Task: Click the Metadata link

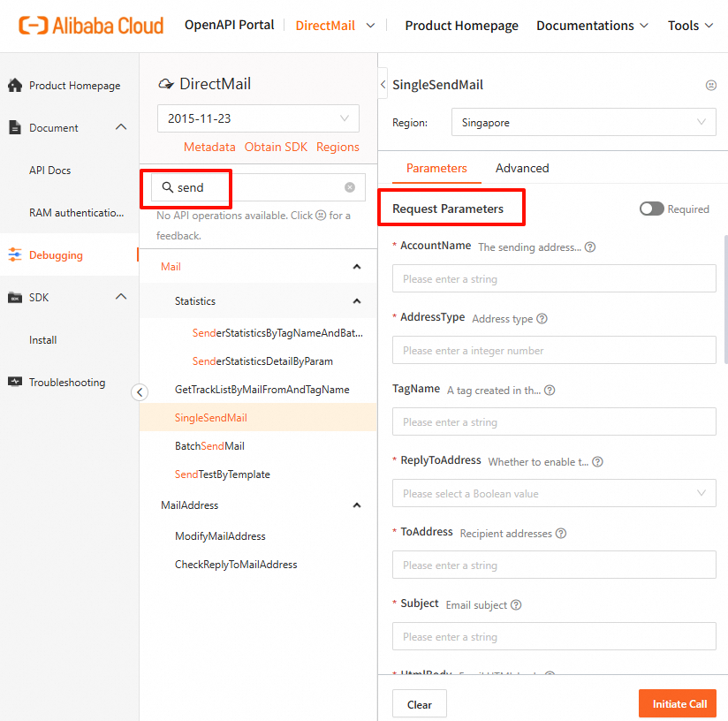Action: 209,148
